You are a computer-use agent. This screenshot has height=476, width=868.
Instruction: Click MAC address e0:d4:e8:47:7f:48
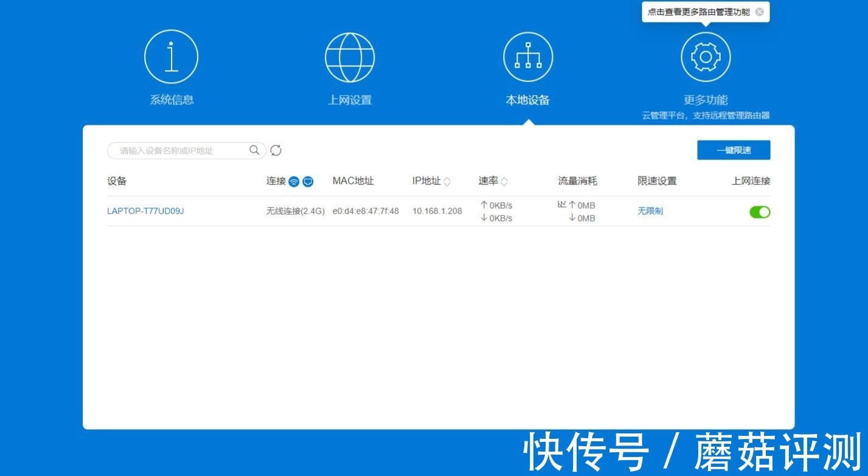pos(366,211)
